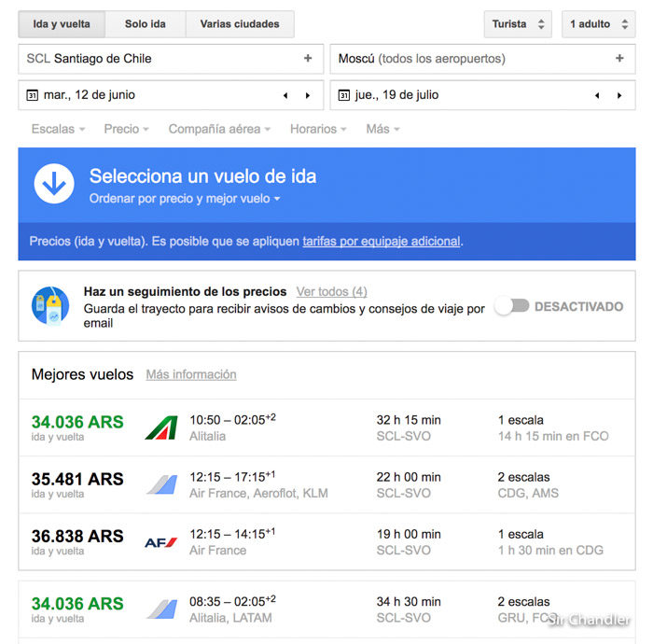Enable the price tracking toggle switch

point(511,306)
